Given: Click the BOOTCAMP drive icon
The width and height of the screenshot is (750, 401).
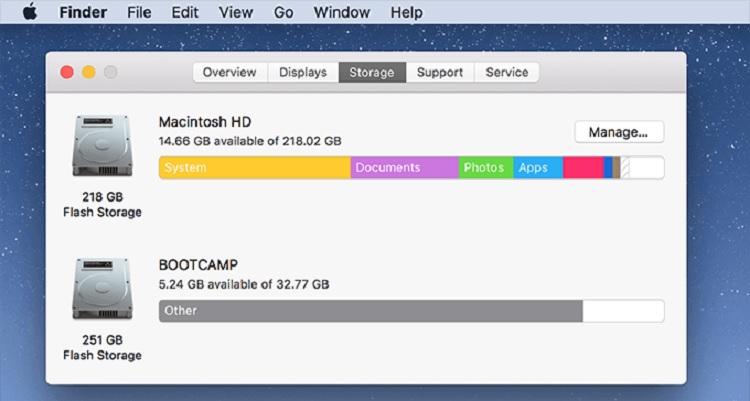Looking at the screenshot, I should [102, 289].
